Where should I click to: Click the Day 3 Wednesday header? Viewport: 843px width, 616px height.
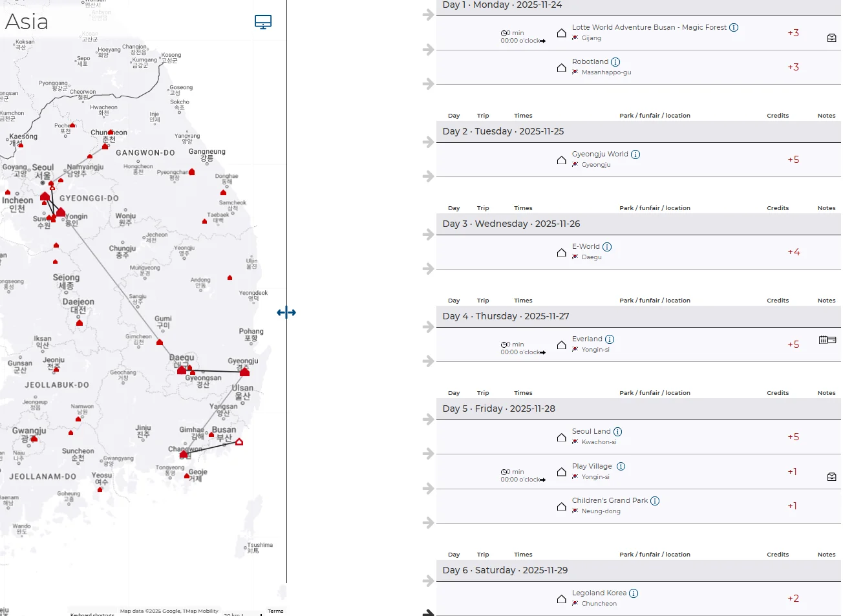[511, 224]
